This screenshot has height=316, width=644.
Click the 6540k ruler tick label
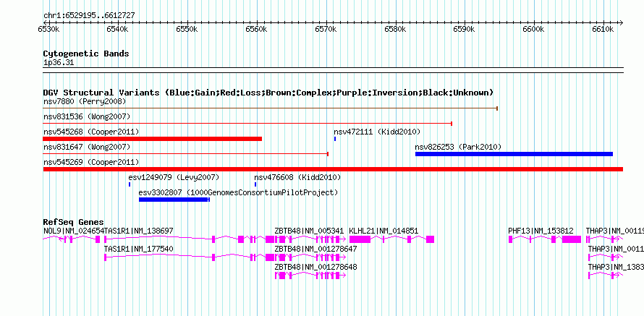coord(117,30)
